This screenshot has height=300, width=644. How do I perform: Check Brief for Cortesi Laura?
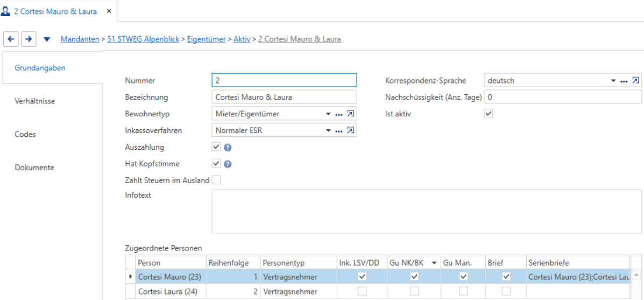[506, 291]
